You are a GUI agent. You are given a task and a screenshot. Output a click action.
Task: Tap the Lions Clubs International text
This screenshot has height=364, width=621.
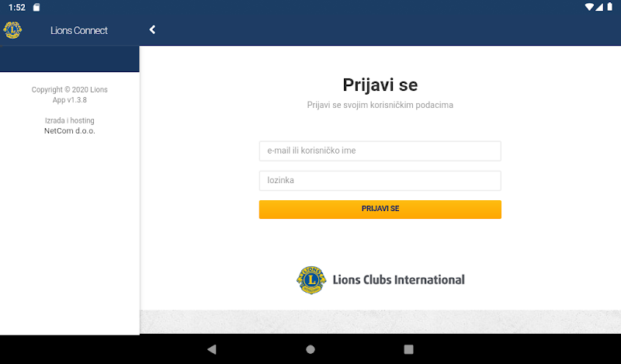398,279
